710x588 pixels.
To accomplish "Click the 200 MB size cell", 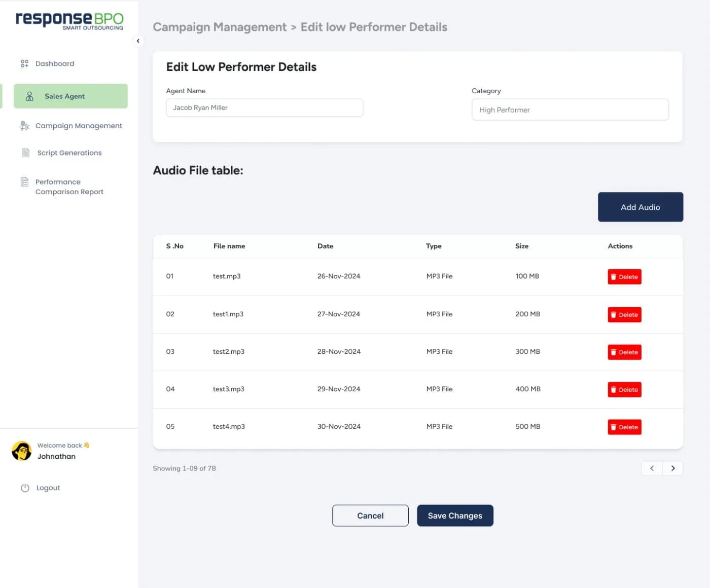I will click(x=528, y=314).
